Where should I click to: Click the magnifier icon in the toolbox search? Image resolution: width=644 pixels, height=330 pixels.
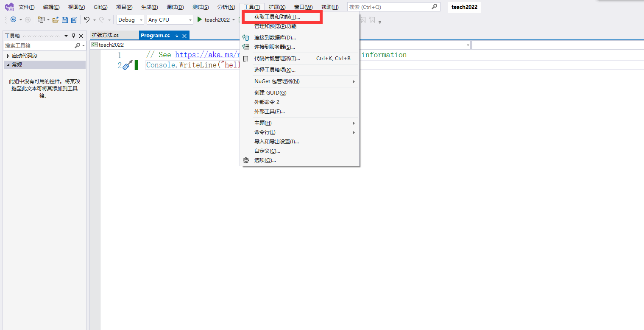pyautogui.click(x=77, y=45)
